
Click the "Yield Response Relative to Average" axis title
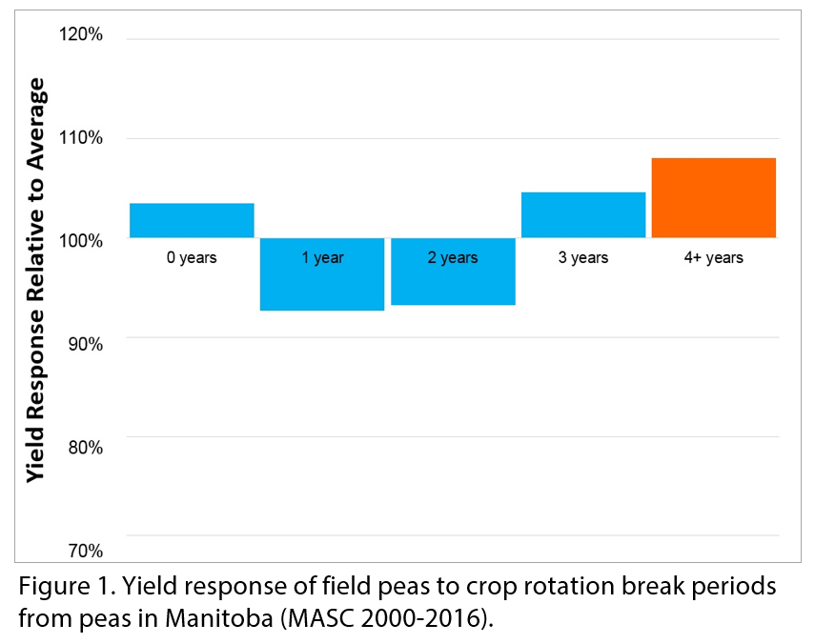pos(35,281)
